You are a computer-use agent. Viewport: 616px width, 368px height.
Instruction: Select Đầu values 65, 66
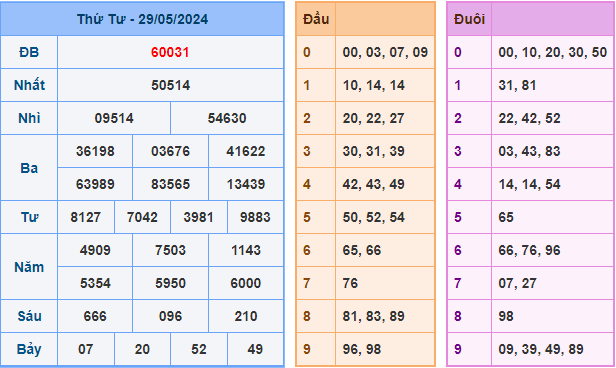tap(362, 250)
